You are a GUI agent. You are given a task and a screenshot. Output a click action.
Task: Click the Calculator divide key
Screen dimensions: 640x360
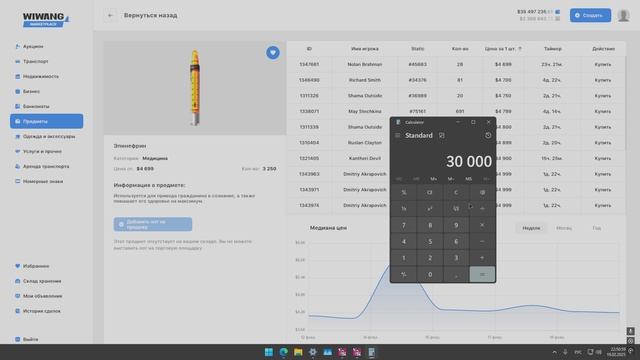tap(482, 209)
